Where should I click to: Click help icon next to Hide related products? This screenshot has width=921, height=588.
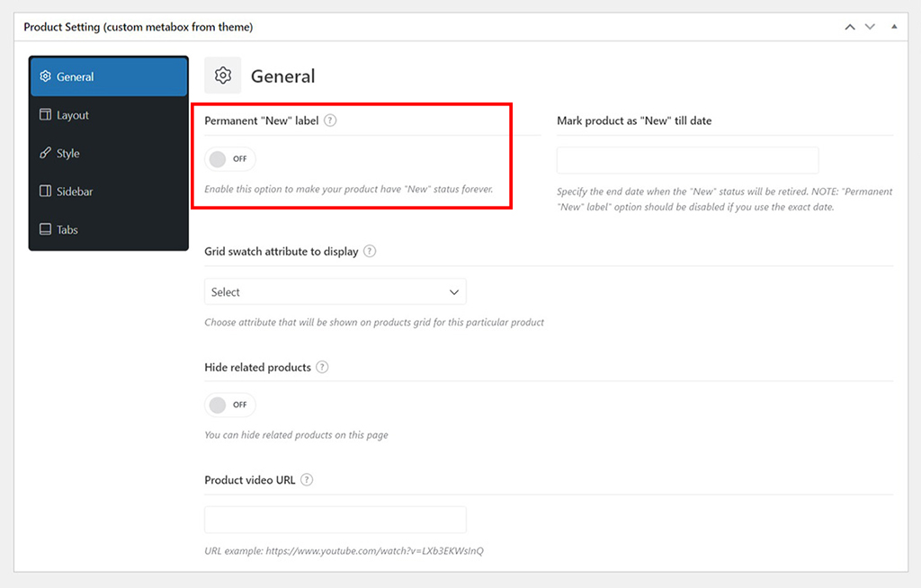(x=322, y=368)
